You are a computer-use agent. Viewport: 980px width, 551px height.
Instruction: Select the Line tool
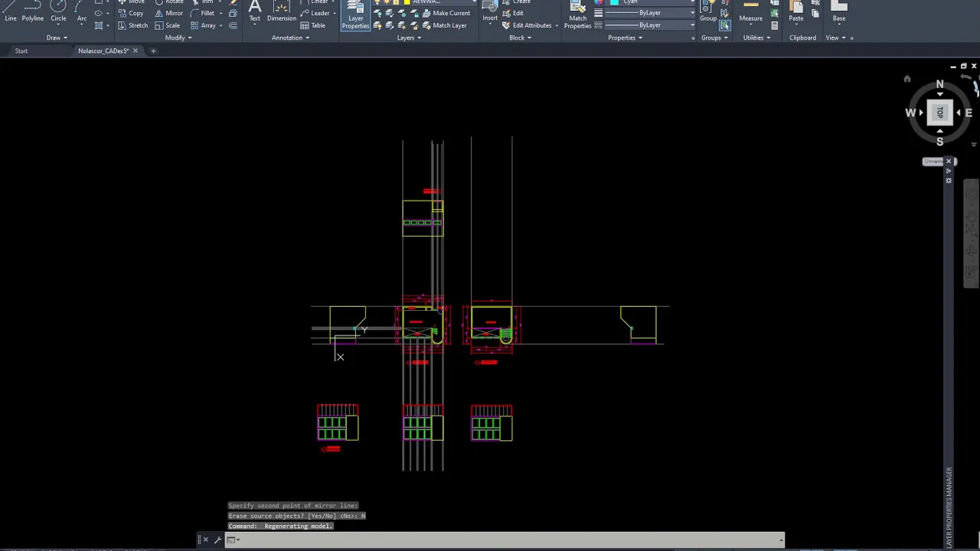(x=11, y=11)
